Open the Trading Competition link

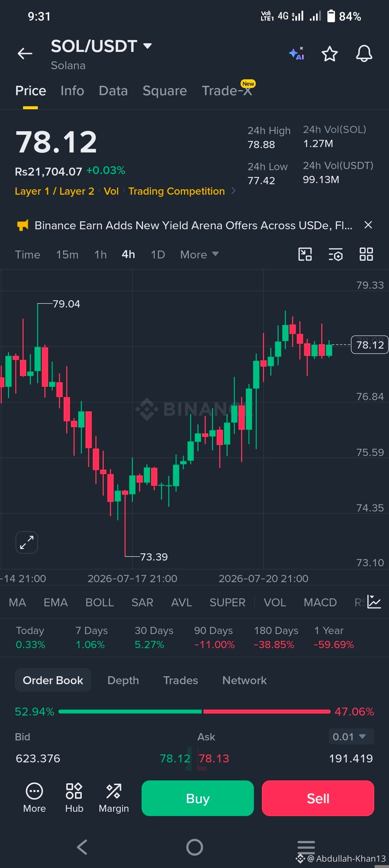tap(176, 191)
